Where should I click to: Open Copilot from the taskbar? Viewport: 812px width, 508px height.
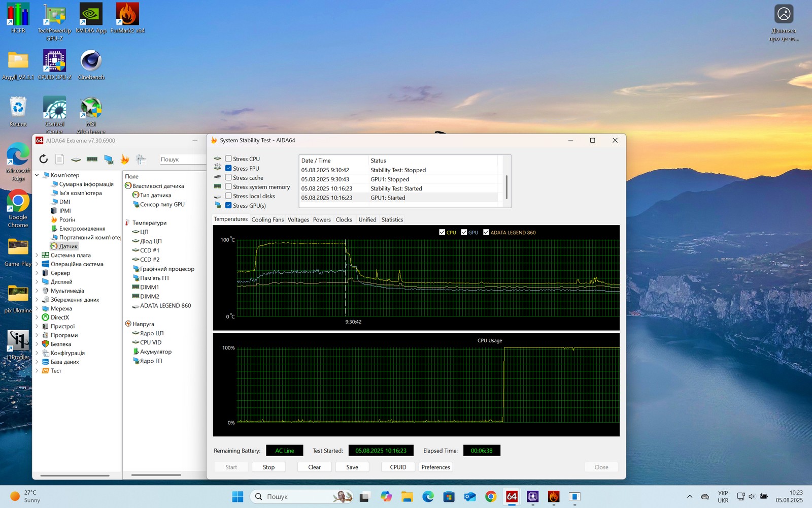(x=386, y=496)
